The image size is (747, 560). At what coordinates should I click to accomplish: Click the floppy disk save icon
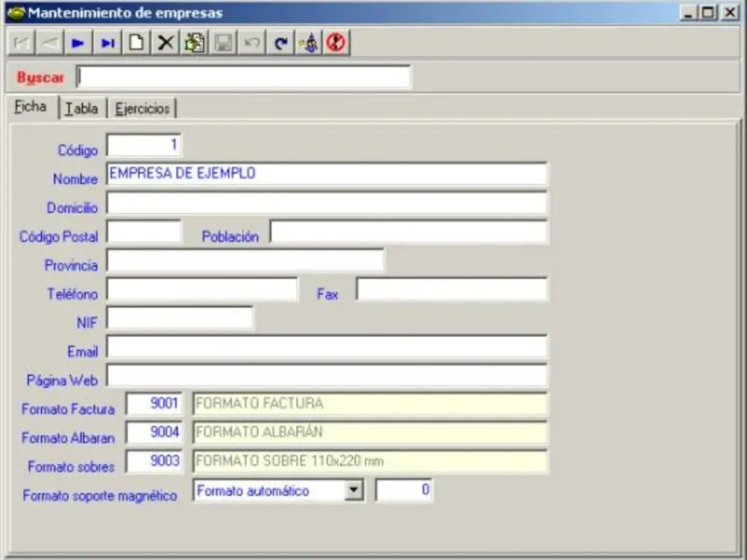(223, 43)
